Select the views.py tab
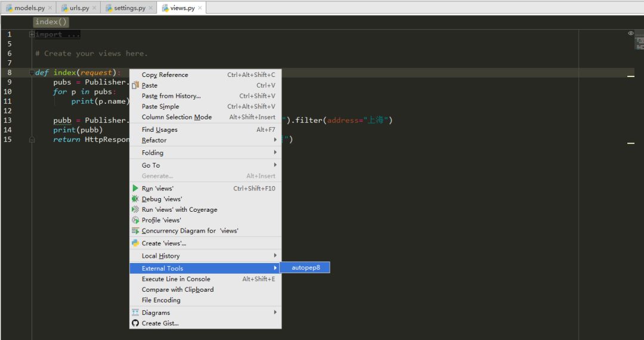Image resolution: width=644 pixels, height=340 pixels. (x=182, y=8)
